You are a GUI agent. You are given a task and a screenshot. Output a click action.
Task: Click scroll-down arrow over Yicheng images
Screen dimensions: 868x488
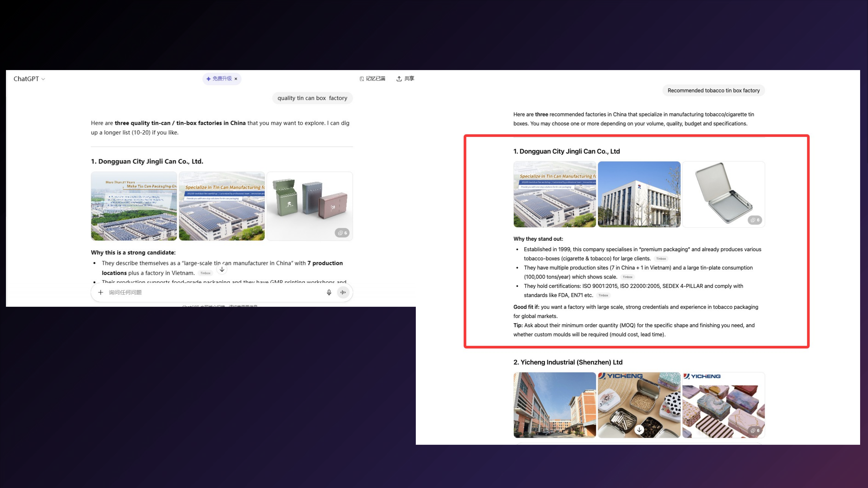click(639, 430)
